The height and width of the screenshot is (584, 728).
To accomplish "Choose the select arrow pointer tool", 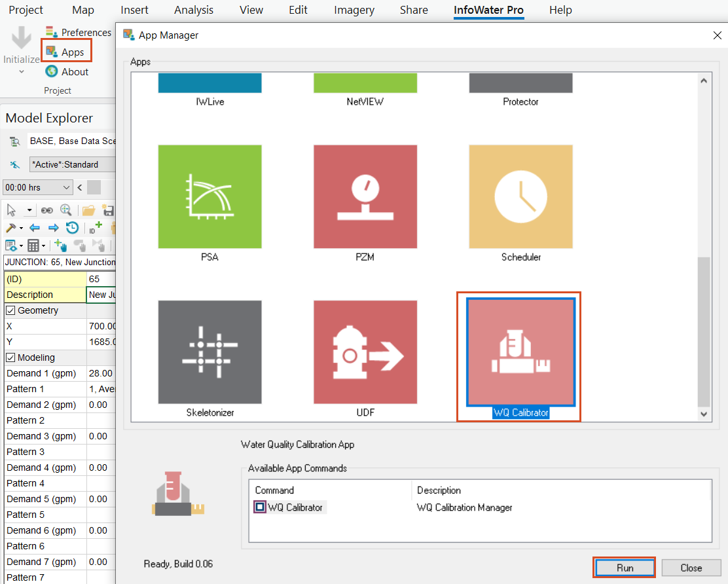I will tap(11, 210).
